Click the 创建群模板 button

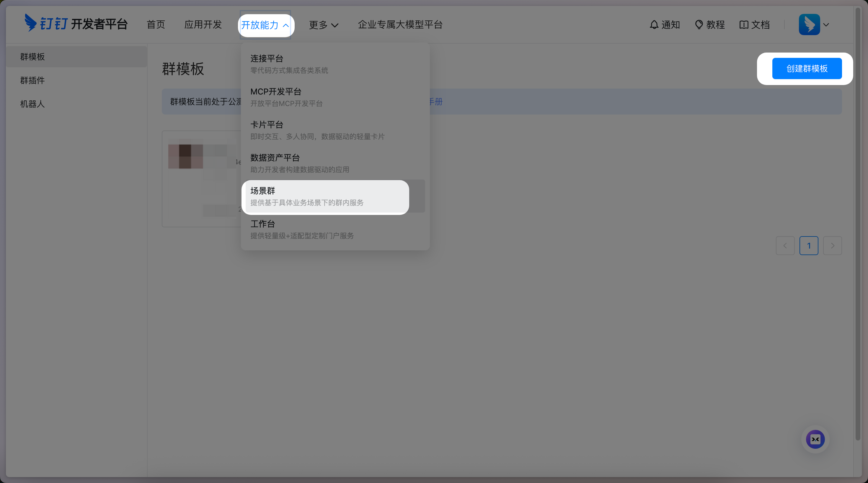pyautogui.click(x=807, y=68)
